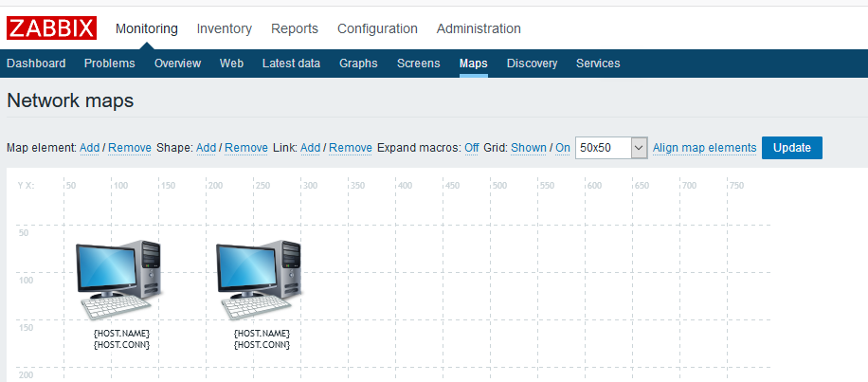Click first host's {HOST.CONN} label
Screen dimensions: 868x382
122,345
